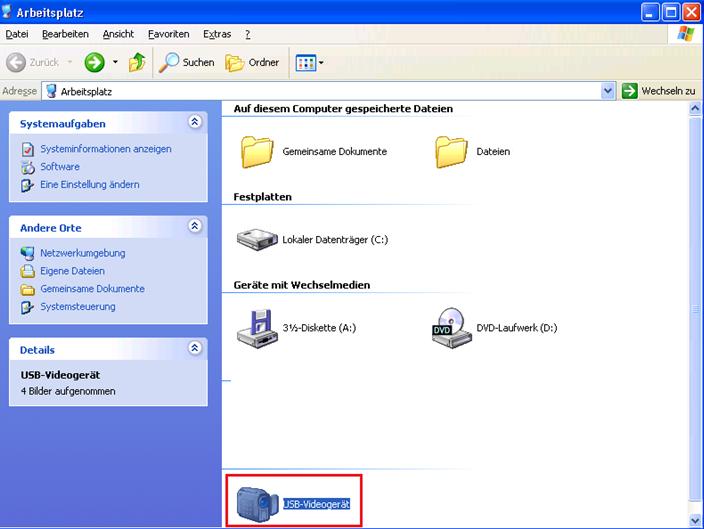The height and width of the screenshot is (529, 704).
Task: Click the scrollbar up arrow
Action: point(695,109)
